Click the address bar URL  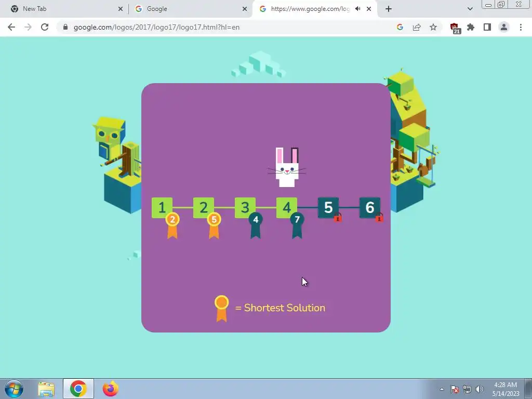pos(157,27)
